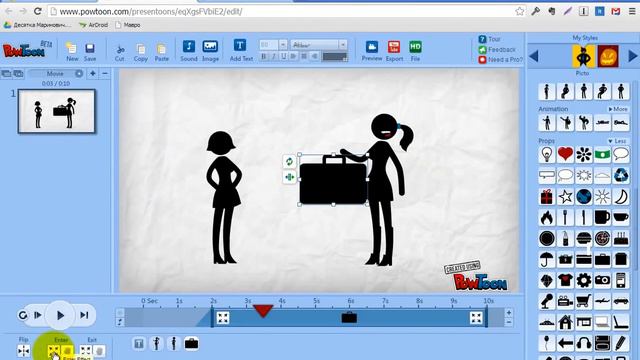Image resolution: width=640 pixels, height=360 pixels.
Task: Select the yellow Picto style thumbnail
Action: point(583,56)
